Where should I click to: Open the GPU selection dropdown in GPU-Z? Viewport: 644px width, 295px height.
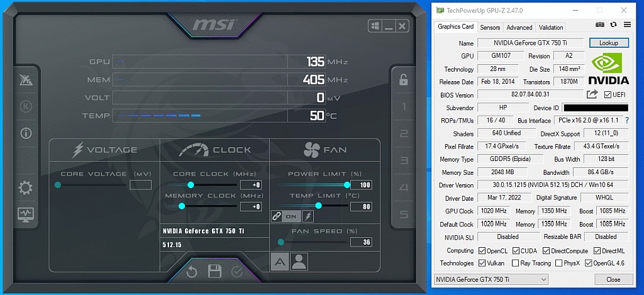[x=491, y=279]
